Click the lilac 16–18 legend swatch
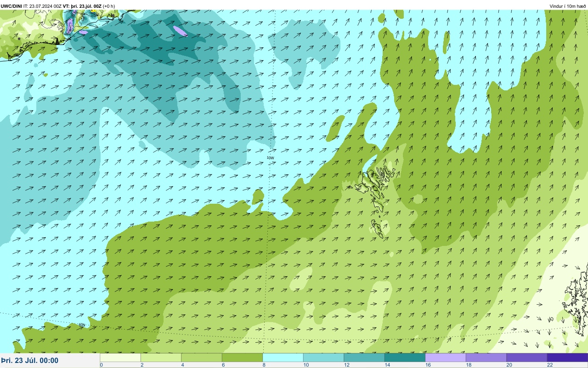The width and height of the screenshot is (588, 368). pos(446,357)
